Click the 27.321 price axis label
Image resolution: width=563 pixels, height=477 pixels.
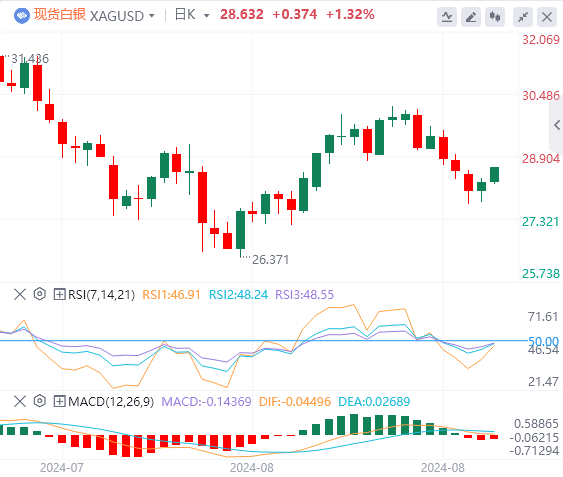(x=541, y=222)
